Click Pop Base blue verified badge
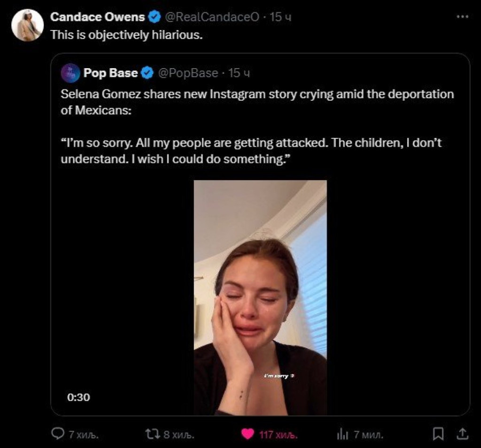Viewport: 481px width, 448px height. pyautogui.click(x=147, y=73)
